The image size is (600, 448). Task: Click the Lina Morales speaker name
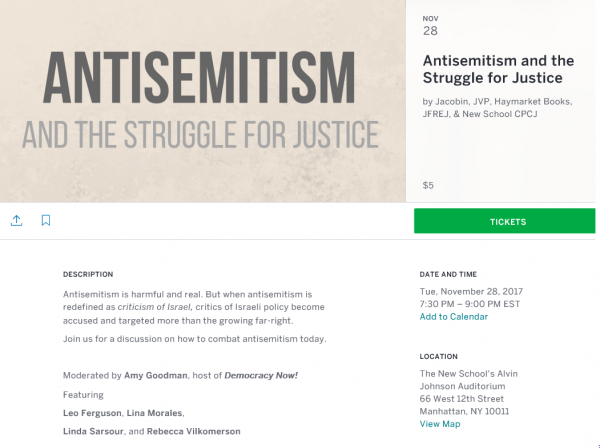[155, 413]
